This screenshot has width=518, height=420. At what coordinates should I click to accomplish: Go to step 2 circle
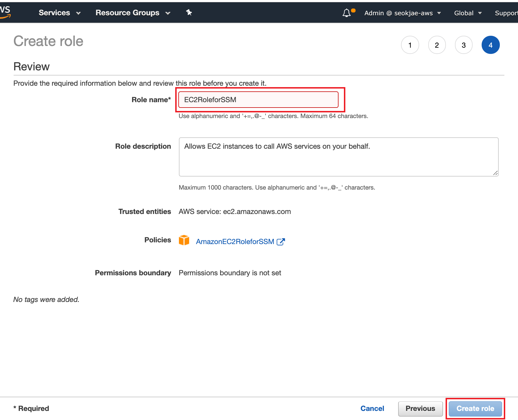[x=437, y=45]
